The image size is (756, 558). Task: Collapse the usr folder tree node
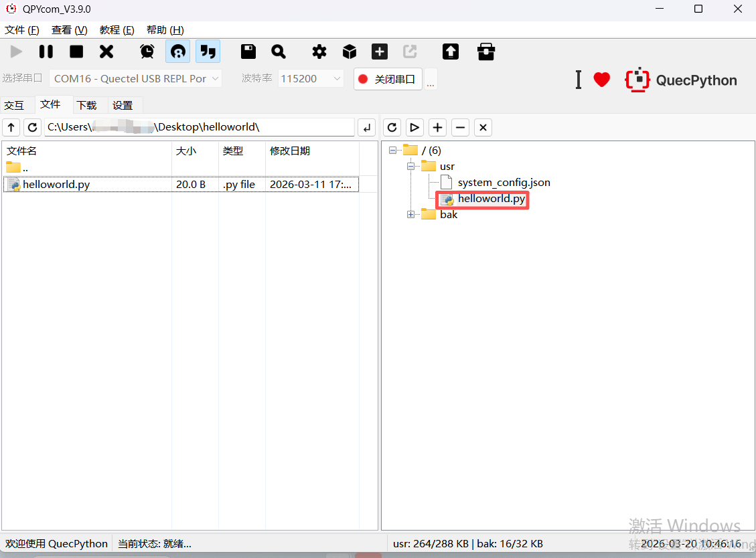(x=410, y=167)
